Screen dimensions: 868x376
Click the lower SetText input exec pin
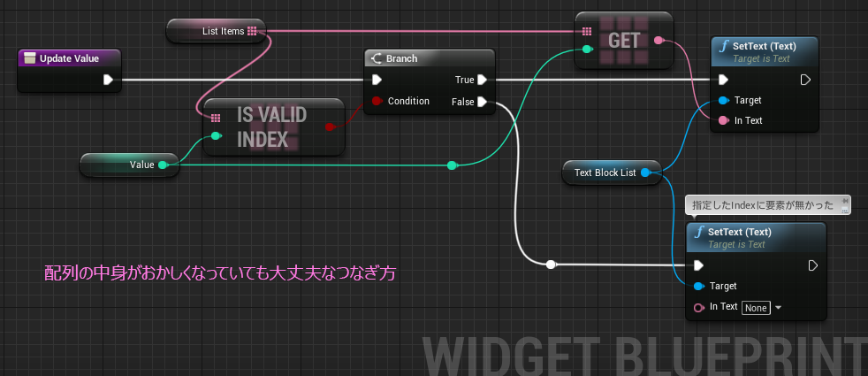coord(698,265)
